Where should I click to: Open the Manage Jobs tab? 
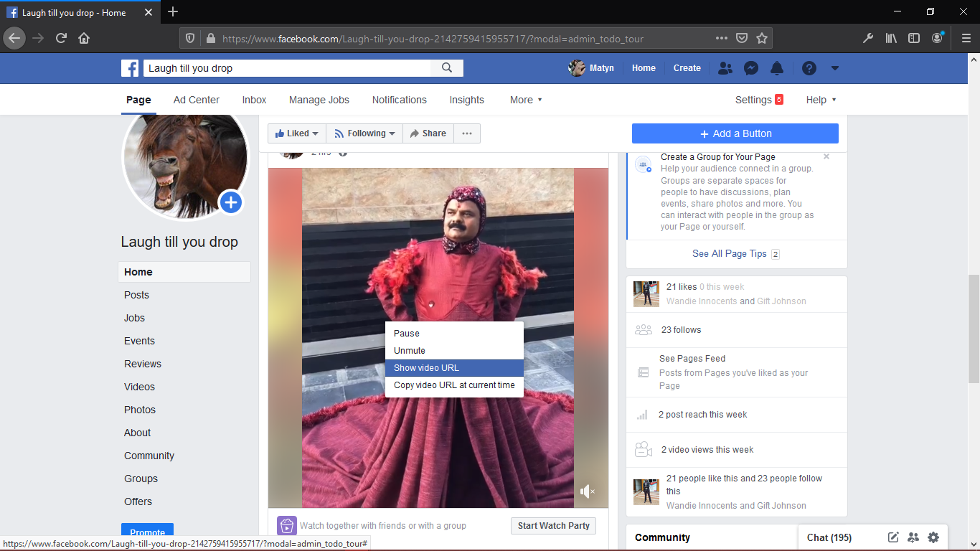pos(319,100)
